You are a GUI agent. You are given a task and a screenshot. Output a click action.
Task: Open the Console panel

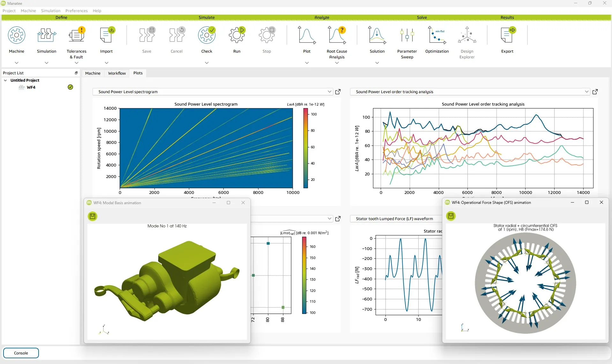coord(20,353)
